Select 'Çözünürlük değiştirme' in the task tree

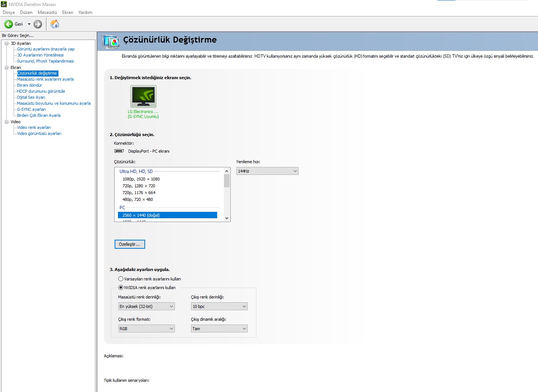coord(37,73)
